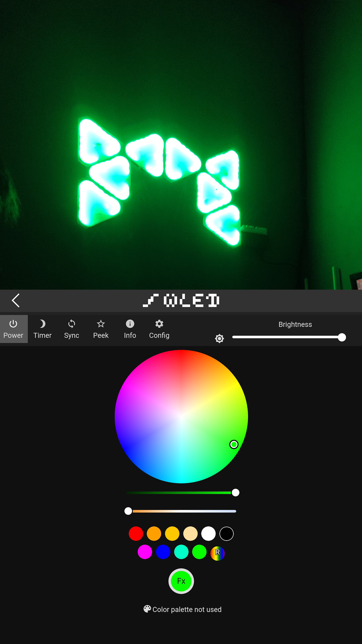Viewport: 362px width, 644px height.
Task: Open the Timer nightlight option
Action: point(42,329)
